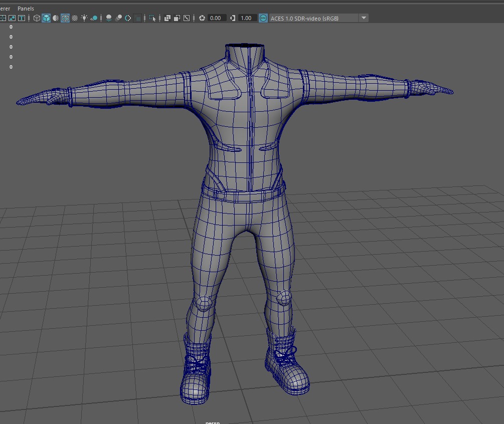The width and height of the screenshot is (504, 424).
Task: Toggle color management ON button
Action: [263, 18]
